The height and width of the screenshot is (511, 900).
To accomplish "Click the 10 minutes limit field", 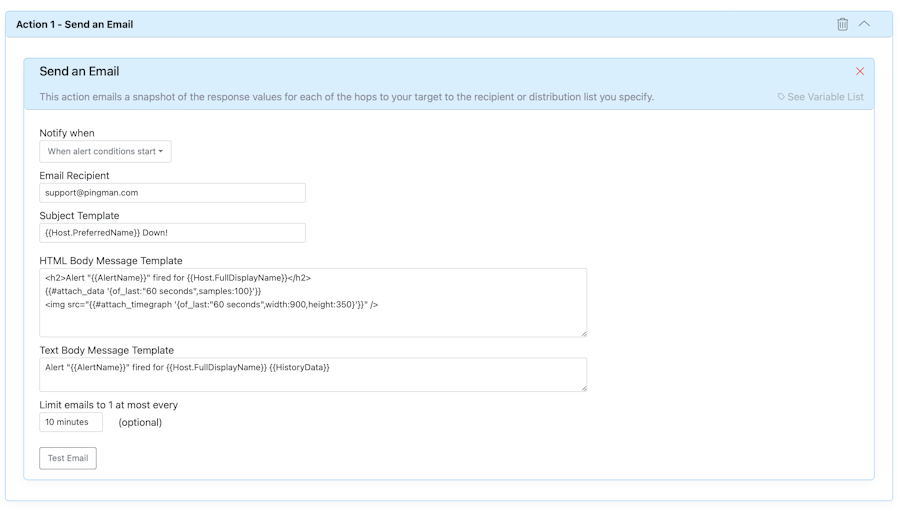I will coord(71,422).
